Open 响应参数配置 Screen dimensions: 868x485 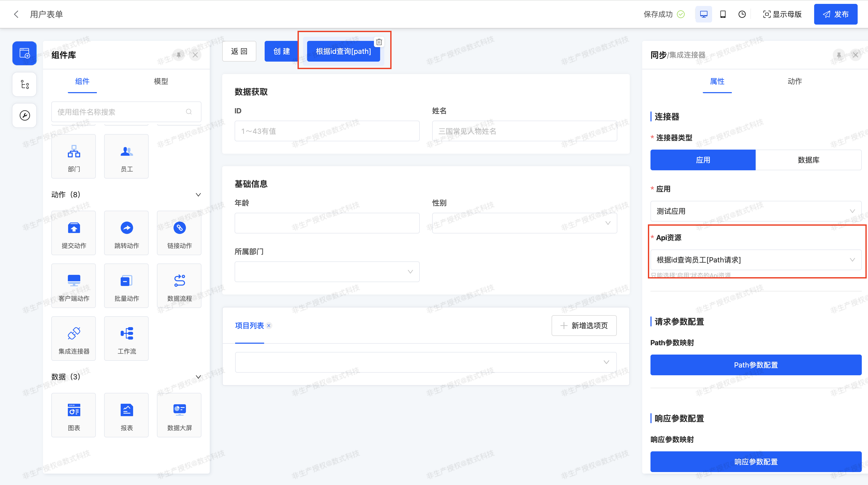(756, 462)
